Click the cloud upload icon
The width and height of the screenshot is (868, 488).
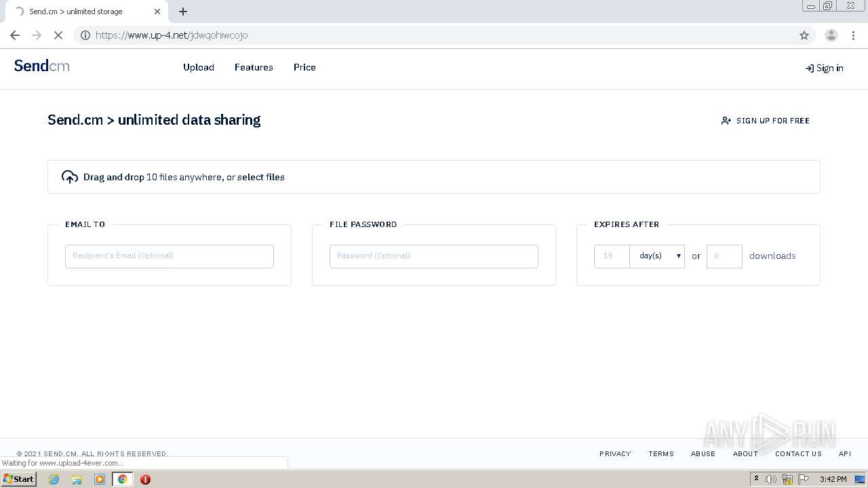click(x=70, y=177)
